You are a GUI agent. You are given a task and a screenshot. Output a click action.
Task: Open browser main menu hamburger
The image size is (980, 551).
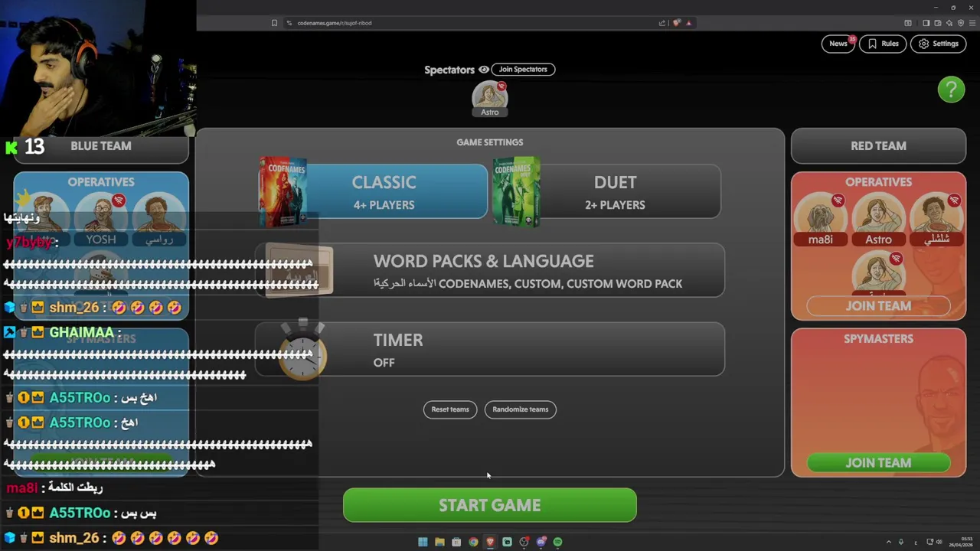972,23
